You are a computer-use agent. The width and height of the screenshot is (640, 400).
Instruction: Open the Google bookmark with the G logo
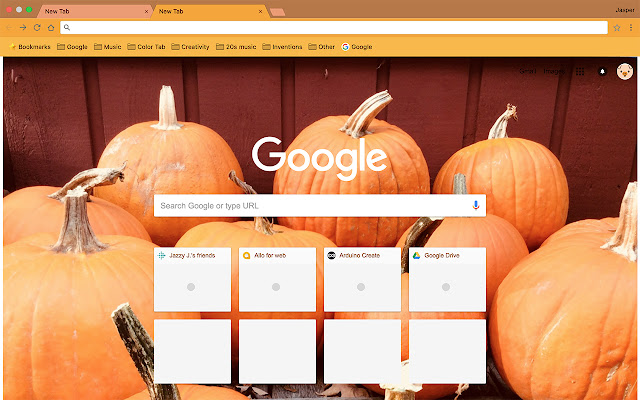[x=357, y=47]
